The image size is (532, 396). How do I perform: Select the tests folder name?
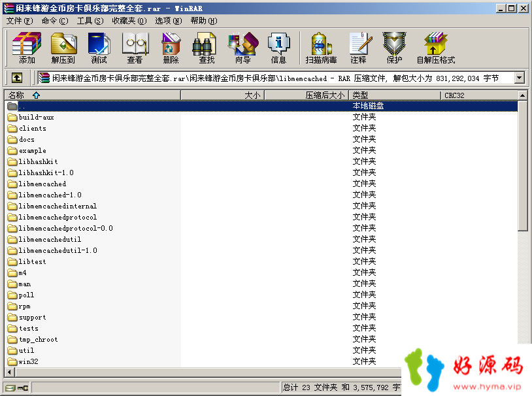point(29,329)
